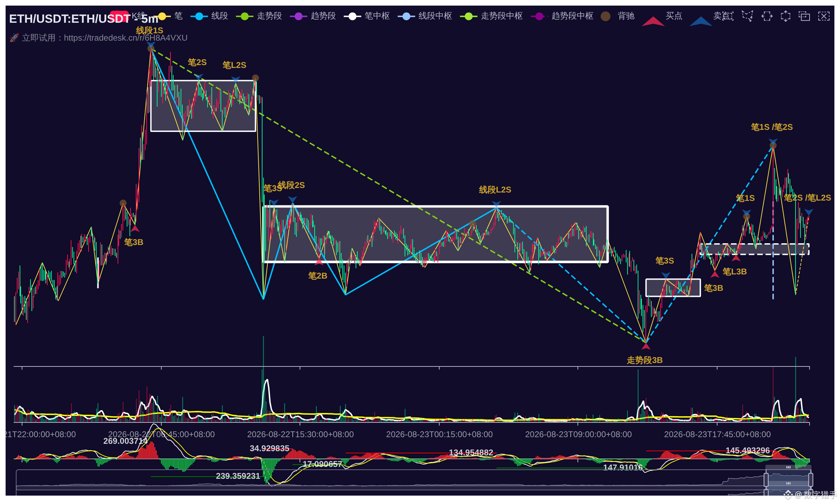Click the MACD value 34.929835

tap(269, 448)
